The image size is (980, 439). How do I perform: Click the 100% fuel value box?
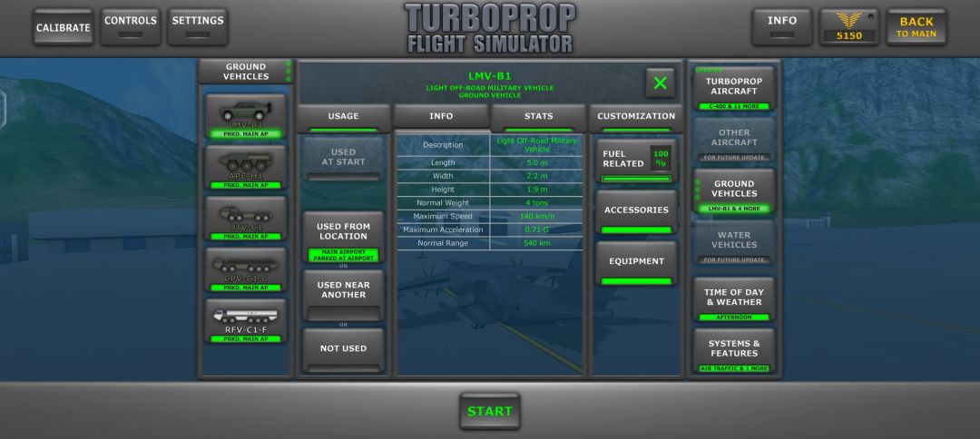[x=661, y=158]
